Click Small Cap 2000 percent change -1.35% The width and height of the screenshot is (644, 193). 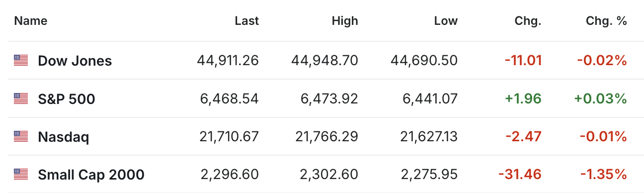point(604,174)
